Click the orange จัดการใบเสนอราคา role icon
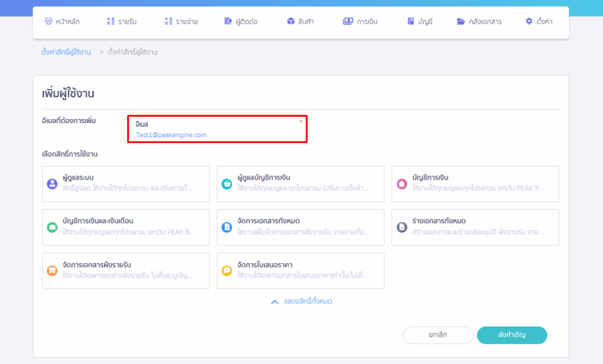Viewport: 603px width, 364px height. (x=226, y=271)
